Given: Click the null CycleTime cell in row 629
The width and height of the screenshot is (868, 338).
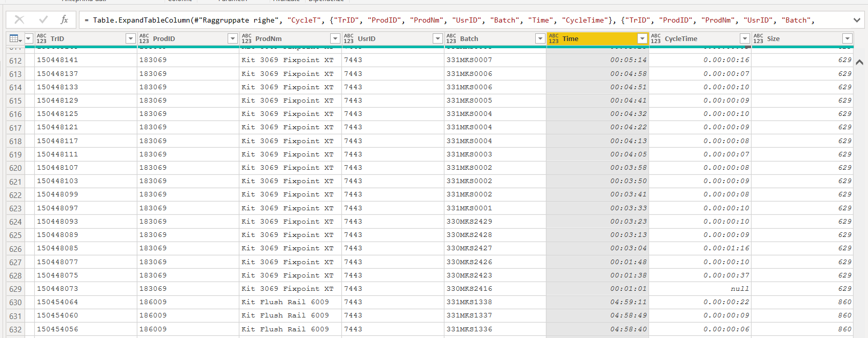Looking at the screenshot, I should pyautogui.click(x=700, y=289).
